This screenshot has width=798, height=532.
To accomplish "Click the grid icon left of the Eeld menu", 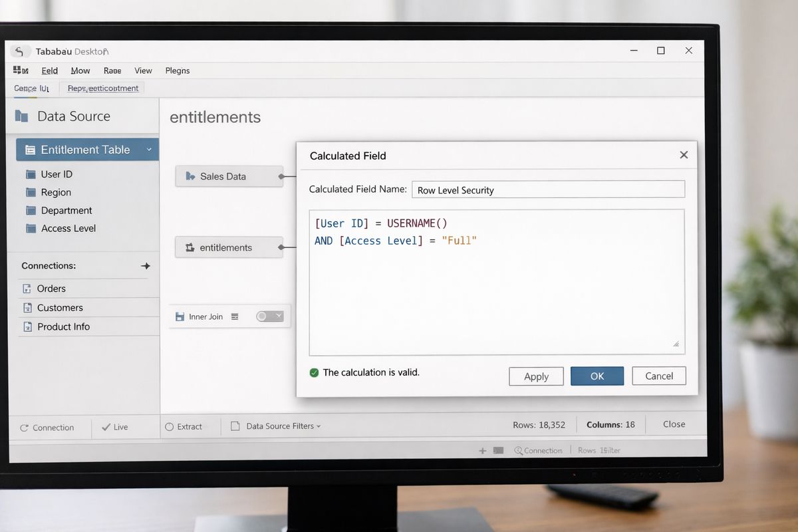I will (21, 70).
